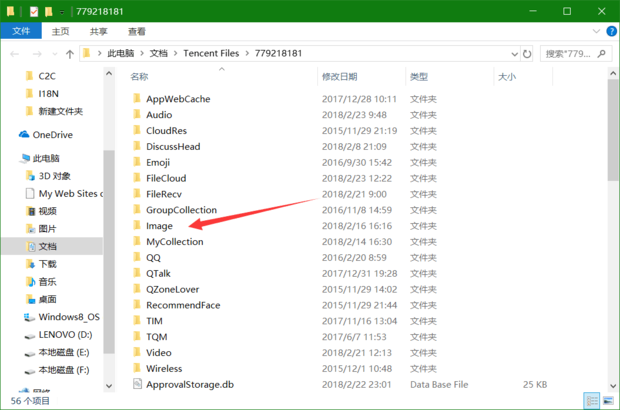The width and height of the screenshot is (620, 410).
Task: Open recent locations dropdown arrow
Action: click(x=55, y=54)
